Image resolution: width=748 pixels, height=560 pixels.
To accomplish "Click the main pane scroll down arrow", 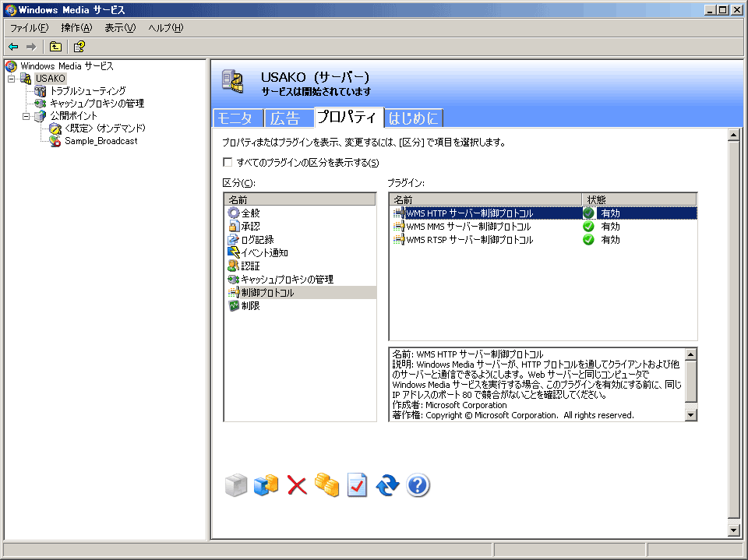I will [x=734, y=530].
